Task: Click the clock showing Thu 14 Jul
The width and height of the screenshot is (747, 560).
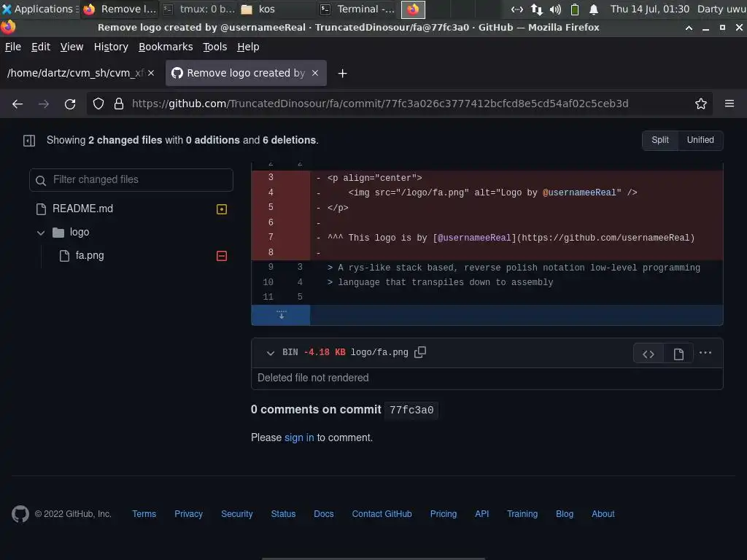Action: click(x=650, y=9)
